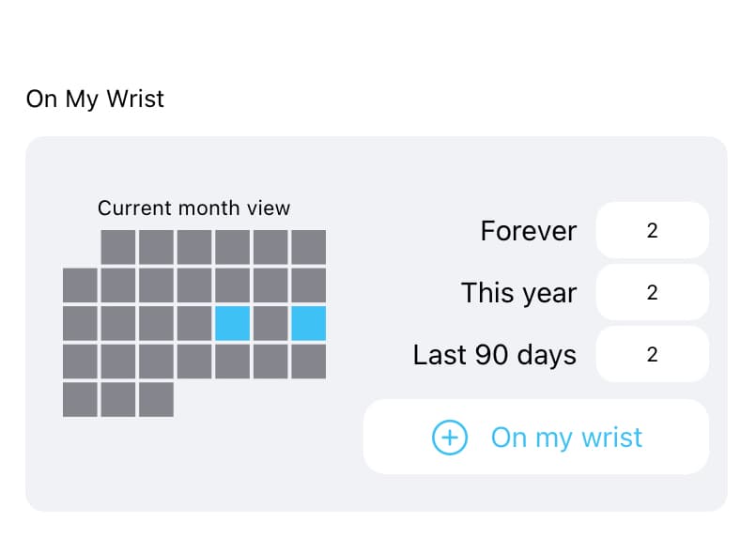Click first square in third calendar row
Screen dimensions: 756x554
[x=80, y=323]
